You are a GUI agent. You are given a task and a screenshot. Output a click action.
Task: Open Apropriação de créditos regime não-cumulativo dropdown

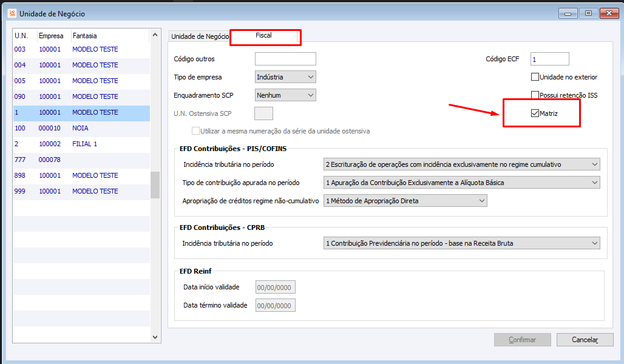(x=405, y=201)
